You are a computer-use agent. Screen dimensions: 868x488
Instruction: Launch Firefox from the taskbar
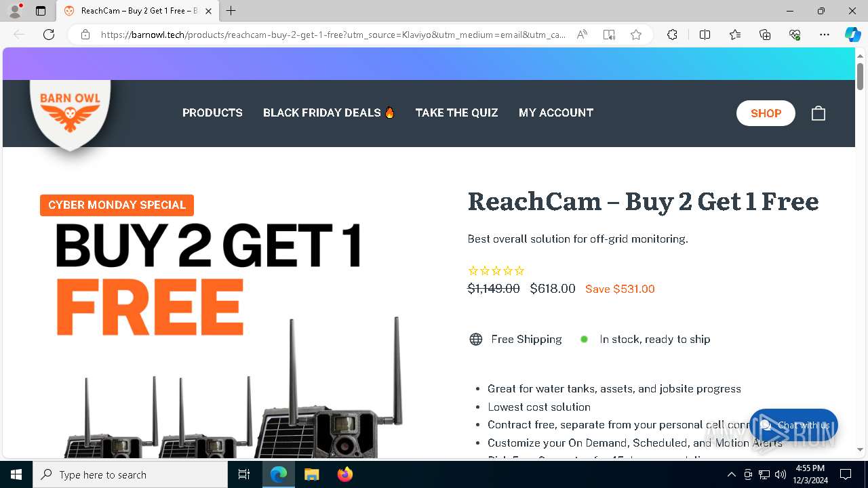344,474
